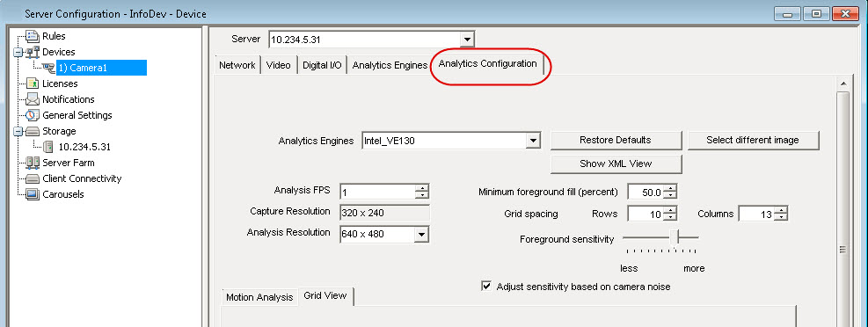Click the Carousels monitor icon

33,194
